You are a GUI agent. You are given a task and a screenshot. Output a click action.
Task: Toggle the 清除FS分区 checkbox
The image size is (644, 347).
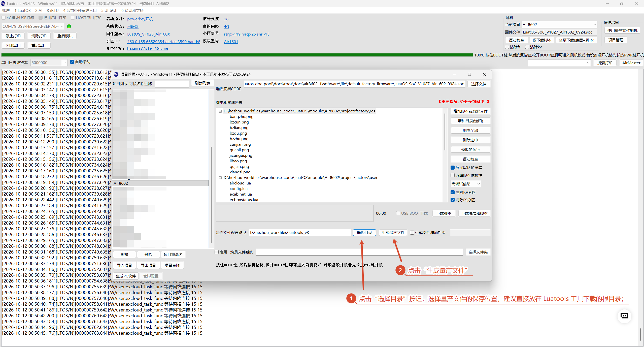pyautogui.click(x=453, y=200)
